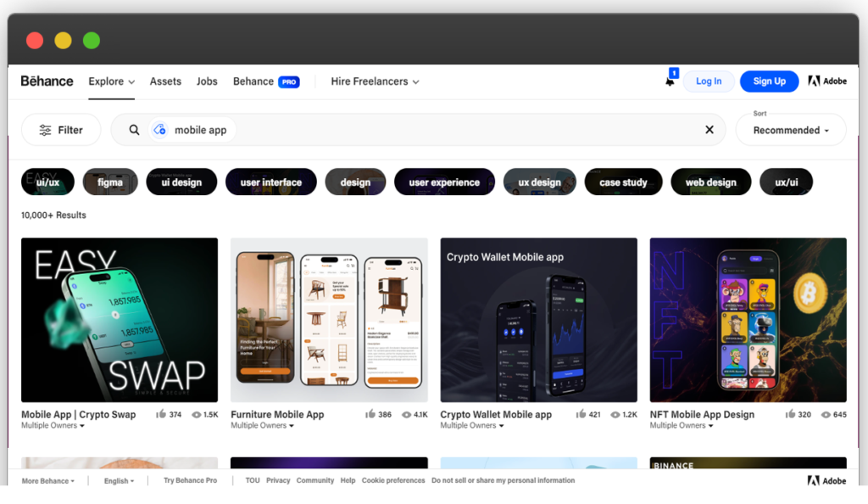Click the Sign Up button

pos(770,81)
